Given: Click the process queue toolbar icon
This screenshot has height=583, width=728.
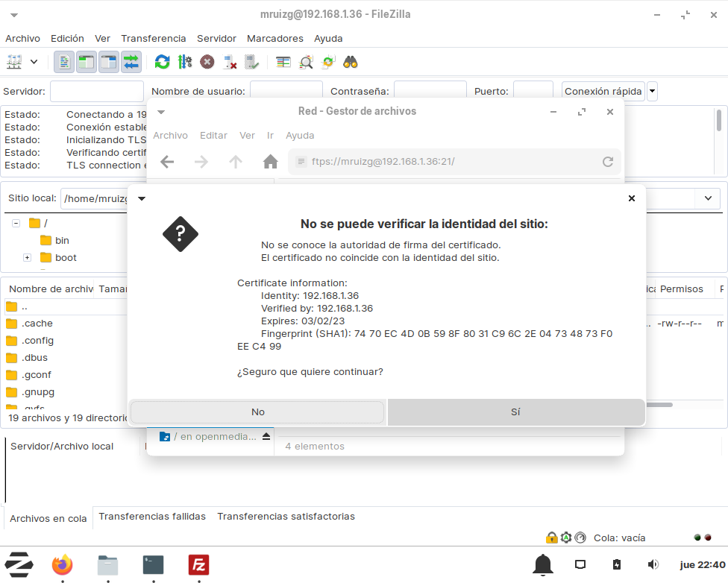Looking at the screenshot, I should click(x=185, y=62).
